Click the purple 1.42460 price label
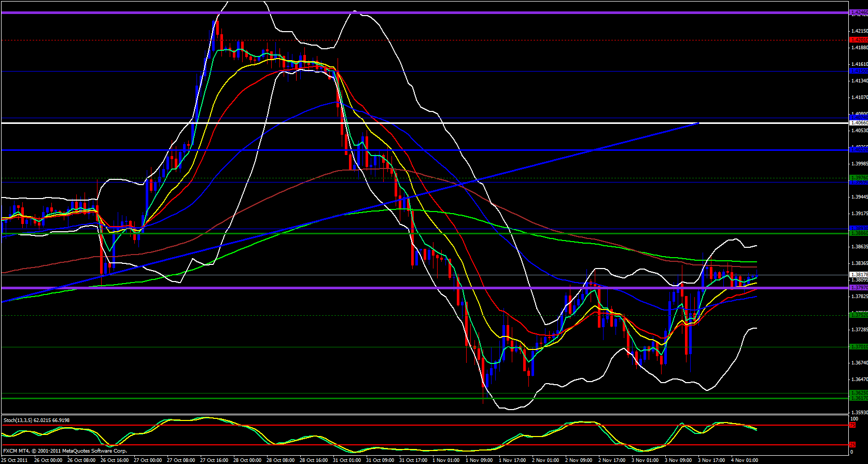This screenshot has height=464, width=868. (x=858, y=12)
